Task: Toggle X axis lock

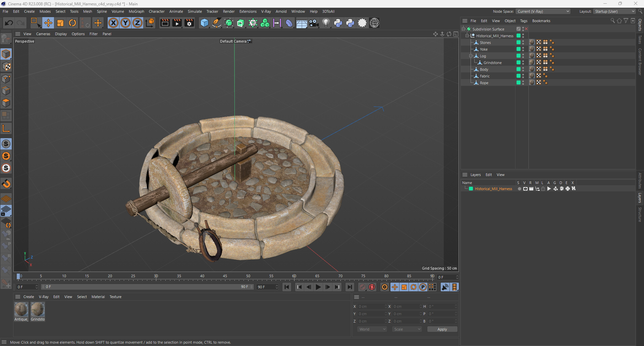Action: (113, 23)
